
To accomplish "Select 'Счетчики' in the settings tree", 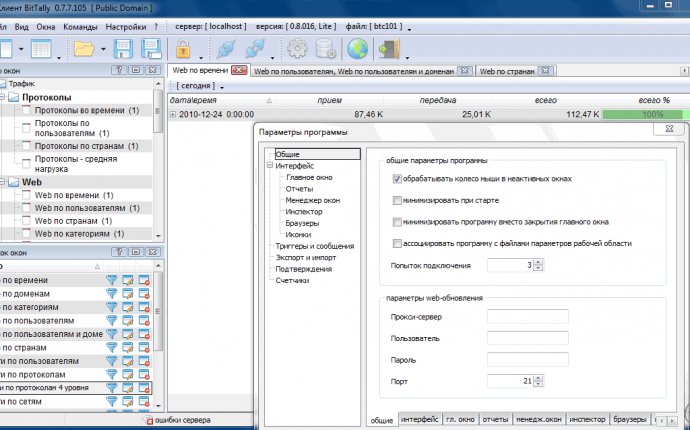I will coord(292,280).
